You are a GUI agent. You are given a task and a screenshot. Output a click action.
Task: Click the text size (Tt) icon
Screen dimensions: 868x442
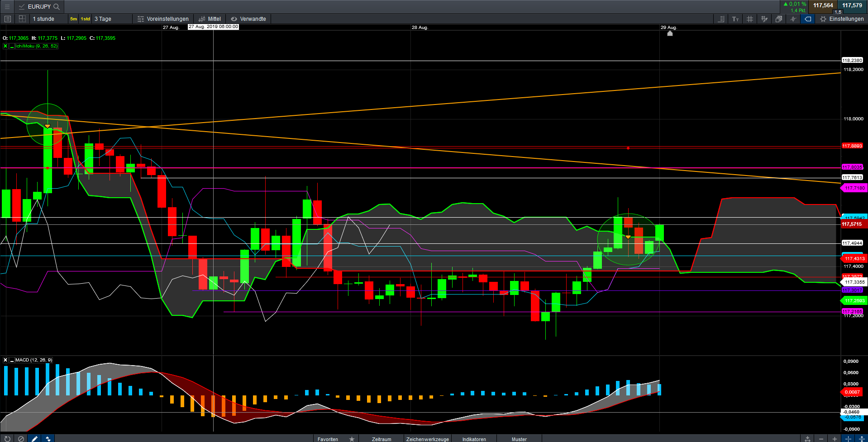click(x=735, y=19)
